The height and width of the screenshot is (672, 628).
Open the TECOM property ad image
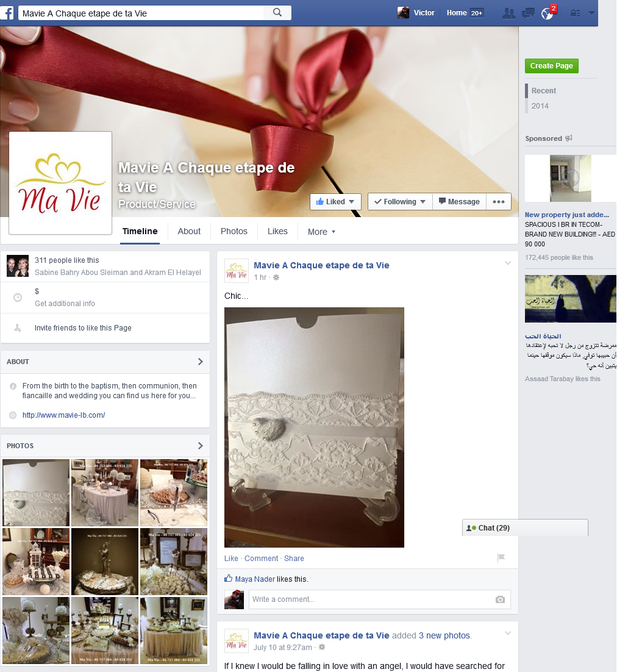571,178
